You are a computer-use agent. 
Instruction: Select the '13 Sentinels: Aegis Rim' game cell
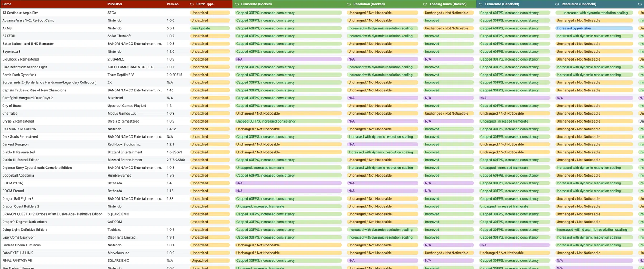click(x=20, y=13)
